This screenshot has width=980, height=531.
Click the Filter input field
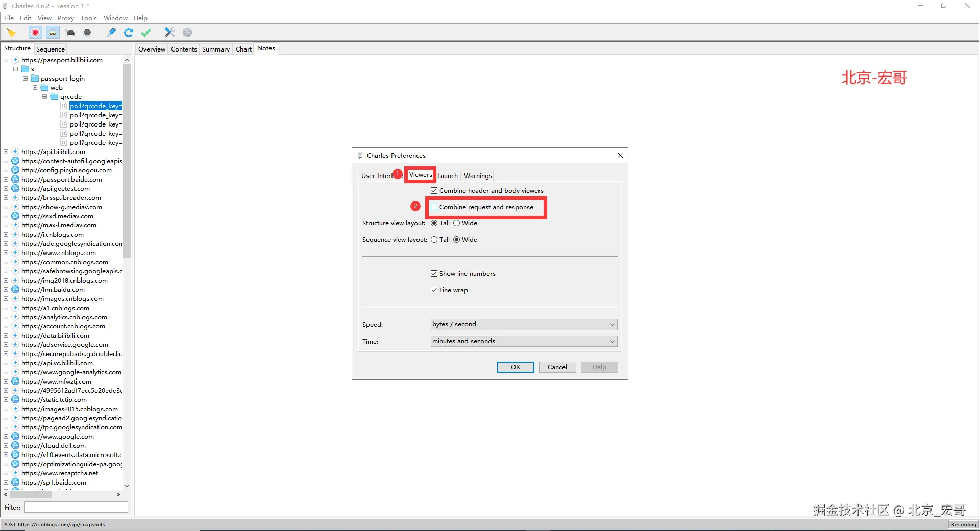(x=76, y=508)
